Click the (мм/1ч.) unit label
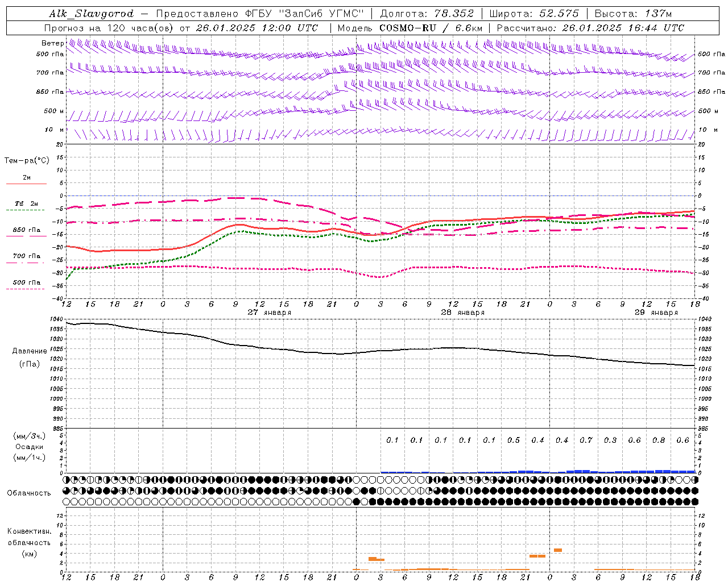728x582 pixels. coord(30,458)
